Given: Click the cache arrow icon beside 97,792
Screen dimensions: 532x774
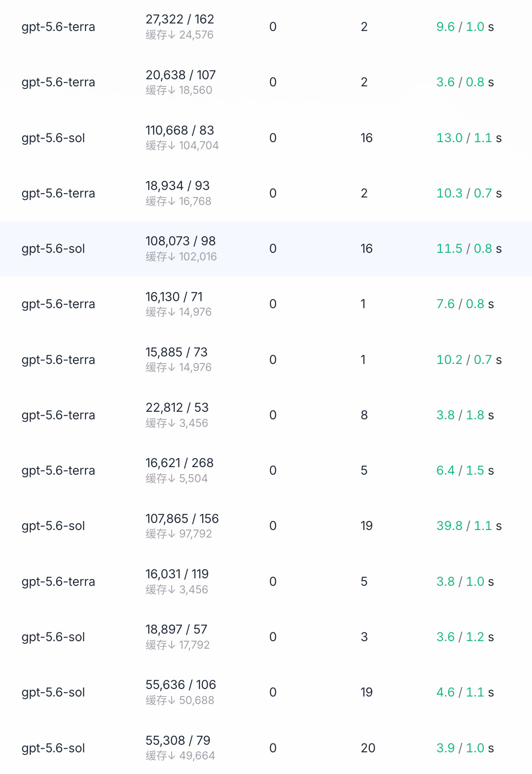Looking at the screenshot, I should [172, 534].
